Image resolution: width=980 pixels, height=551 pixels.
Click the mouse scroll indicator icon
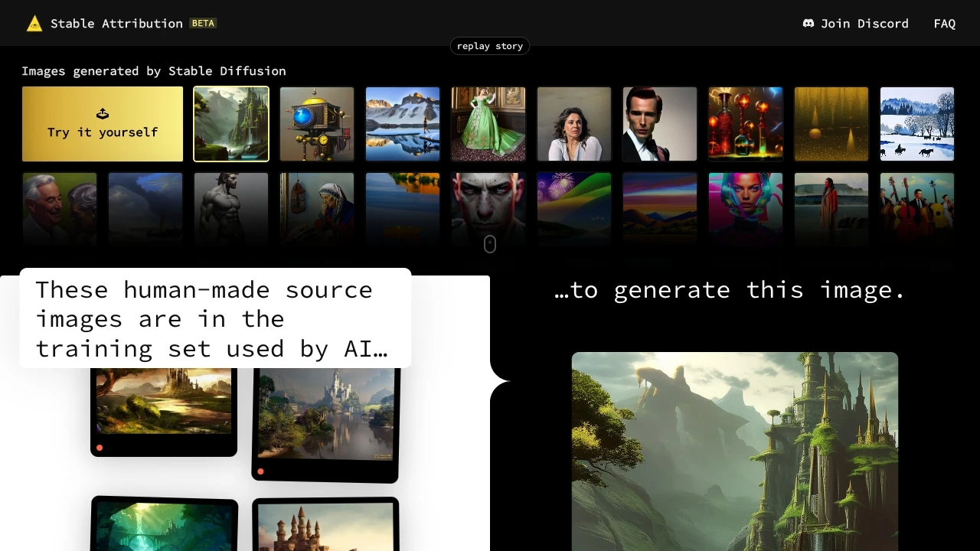click(489, 243)
